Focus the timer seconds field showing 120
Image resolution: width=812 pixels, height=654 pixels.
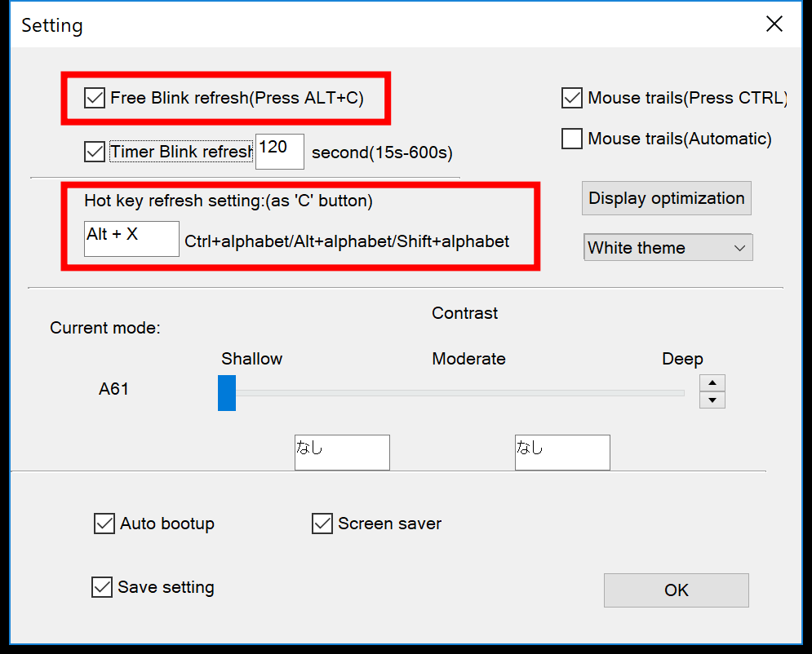(x=280, y=152)
